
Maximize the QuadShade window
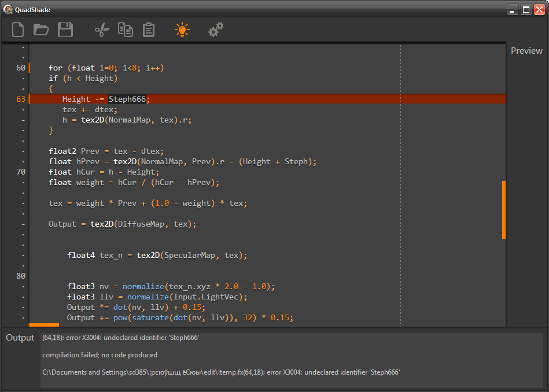tap(526, 10)
